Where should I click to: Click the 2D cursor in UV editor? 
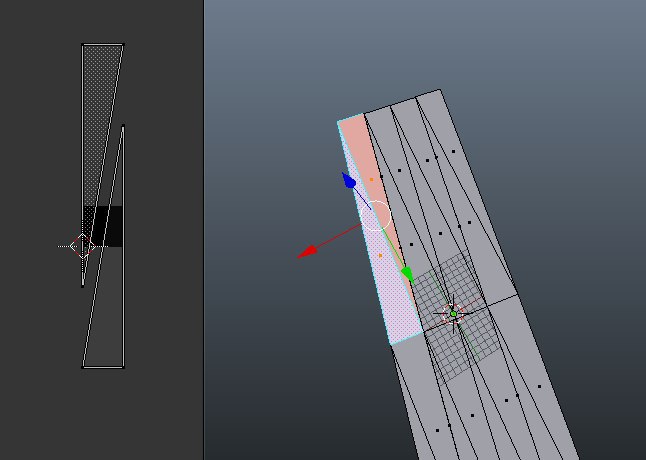pos(82,246)
